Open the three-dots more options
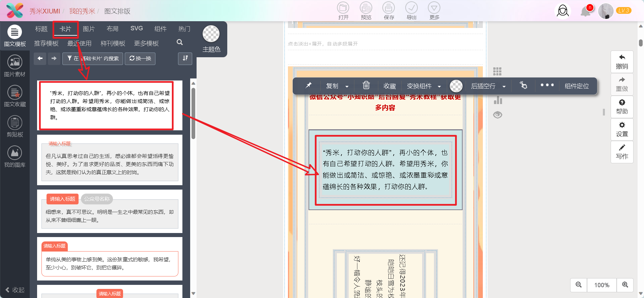Screen dimensions: 644x298 coord(547,85)
